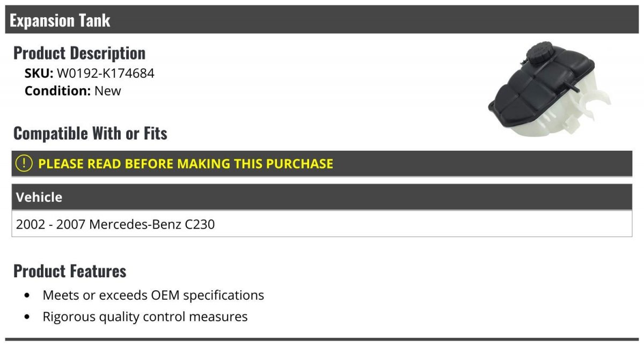The height and width of the screenshot is (346, 644).
Task: Click the Condition label
Action: pyautogui.click(x=57, y=91)
